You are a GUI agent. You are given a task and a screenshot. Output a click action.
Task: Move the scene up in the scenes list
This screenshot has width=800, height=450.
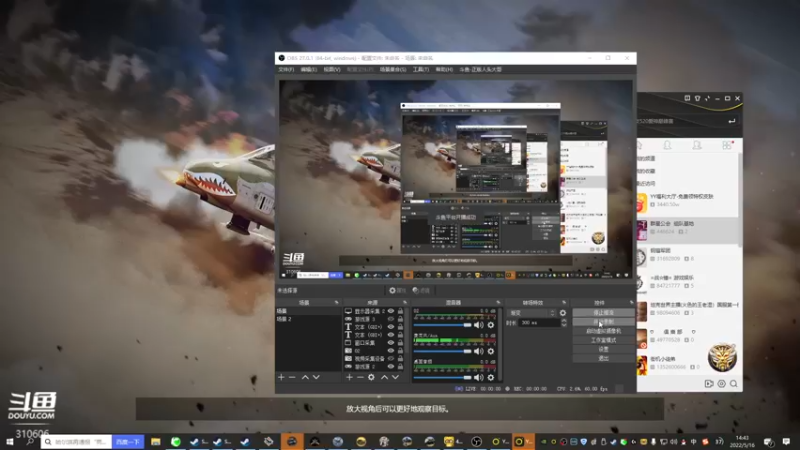[305, 377]
